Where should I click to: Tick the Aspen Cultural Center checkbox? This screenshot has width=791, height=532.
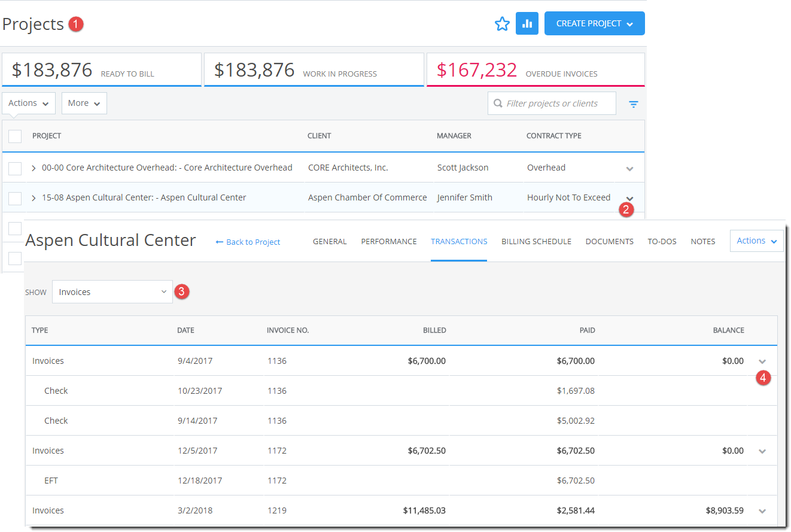pos(15,197)
